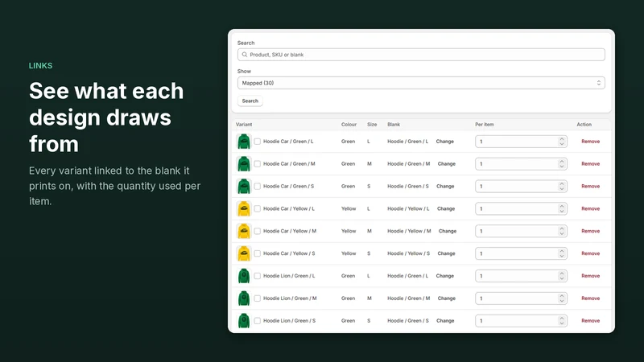This screenshot has width=644, height=362.
Task: Remove the Hoodie Lion / Green / L link
Action: point(591,276)
